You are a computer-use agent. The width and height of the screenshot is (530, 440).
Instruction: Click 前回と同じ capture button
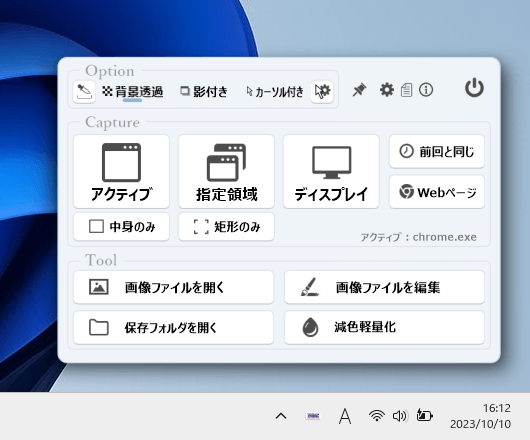click(437, 151)
